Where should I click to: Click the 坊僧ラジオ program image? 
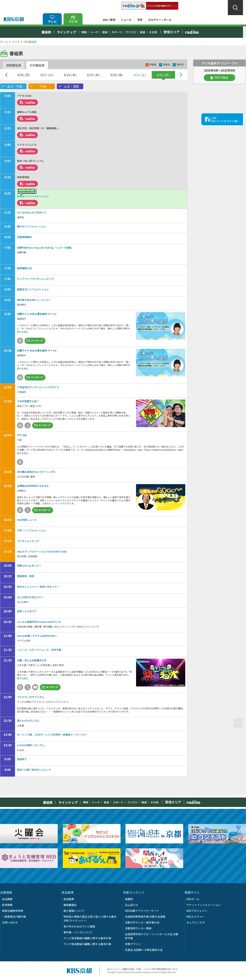tap(161, 673)
